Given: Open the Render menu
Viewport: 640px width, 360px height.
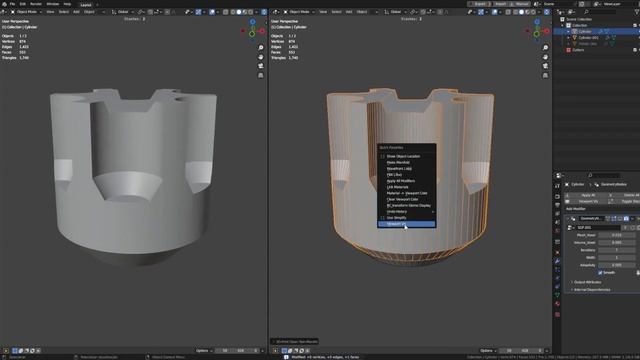Looking at the screenshot, I should (x=36, y=4).
